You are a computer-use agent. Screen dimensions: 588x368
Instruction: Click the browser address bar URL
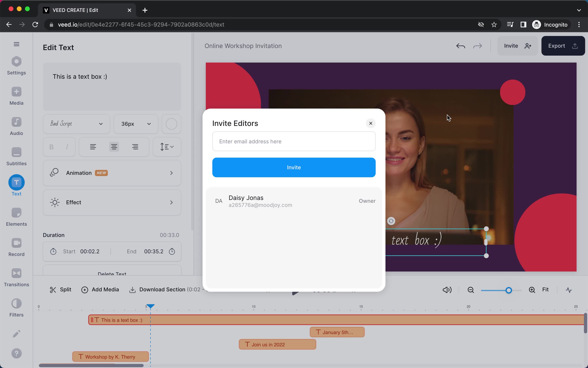[141, 25]
